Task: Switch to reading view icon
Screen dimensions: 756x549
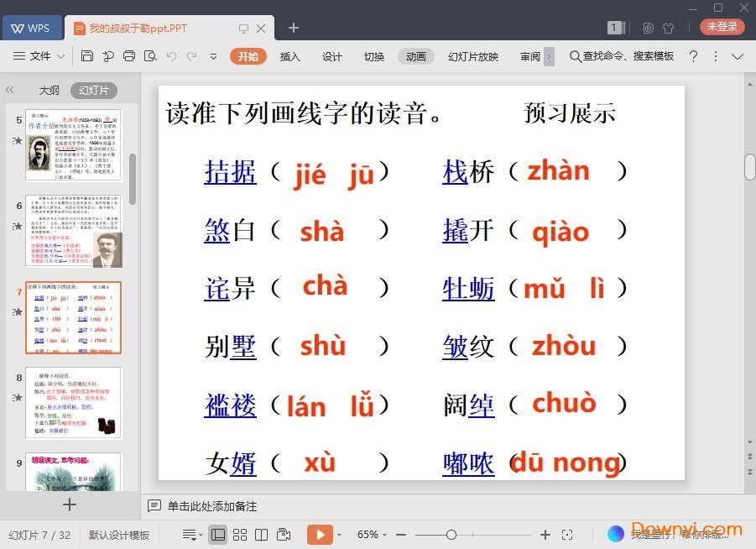Action: click(x=262, y=535)
